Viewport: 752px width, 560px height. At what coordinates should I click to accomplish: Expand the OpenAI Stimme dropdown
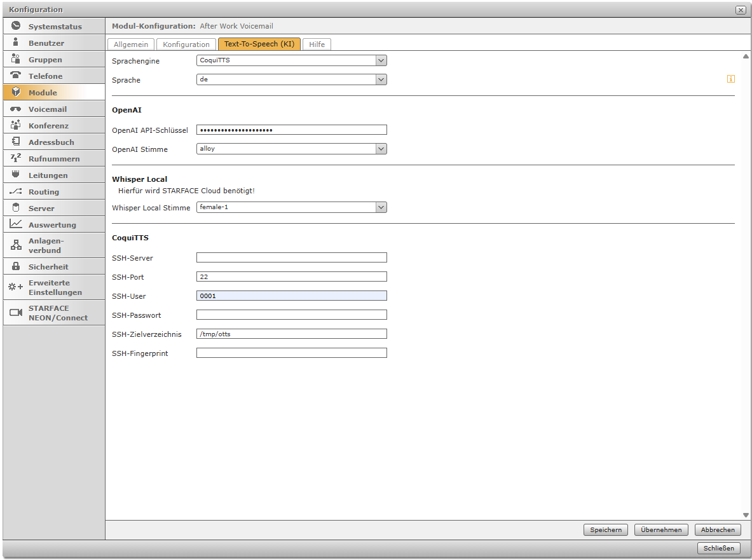[x=381, y=149]
